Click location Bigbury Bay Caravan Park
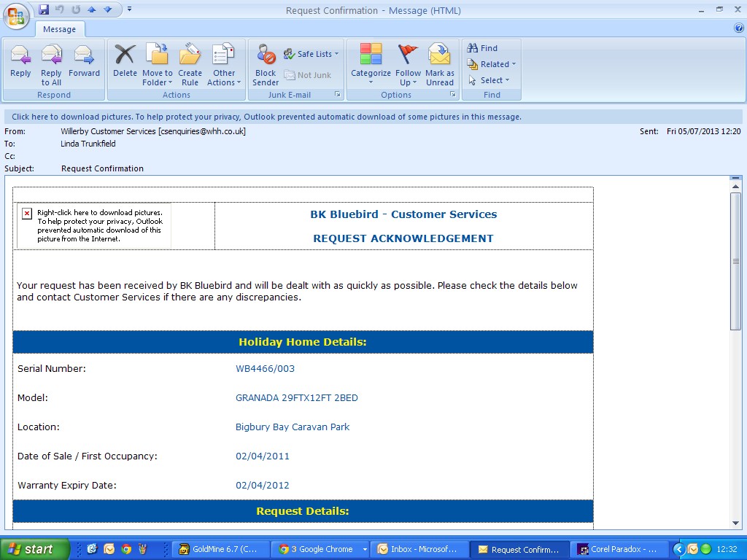 293,427
